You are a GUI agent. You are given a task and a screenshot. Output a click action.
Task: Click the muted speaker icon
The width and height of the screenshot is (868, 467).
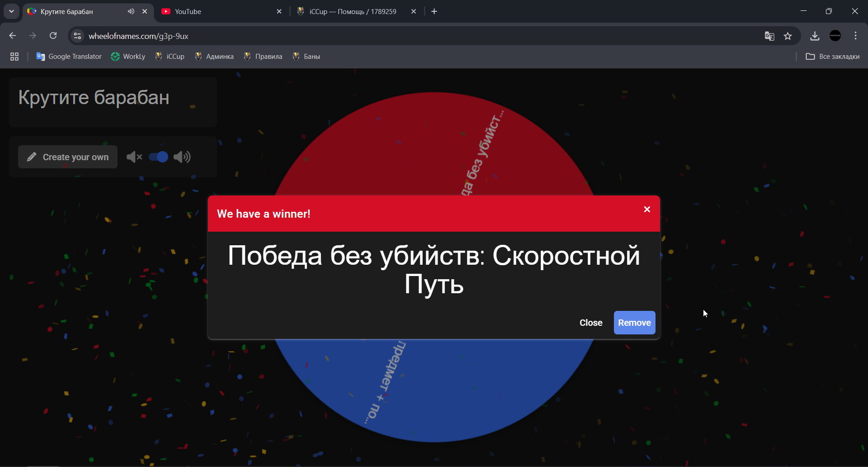(x=134, y=157)
